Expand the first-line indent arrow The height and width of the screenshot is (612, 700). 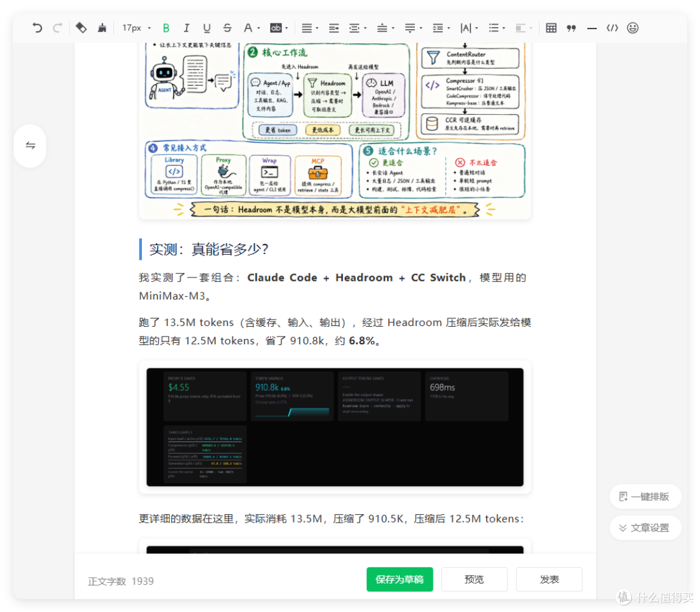click(x=365, y=28)
